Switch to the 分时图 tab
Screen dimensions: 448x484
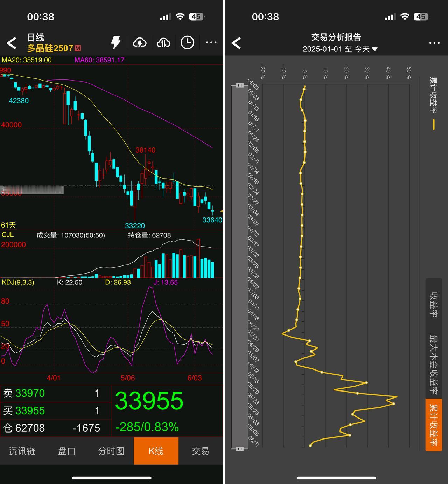[111, 451]
